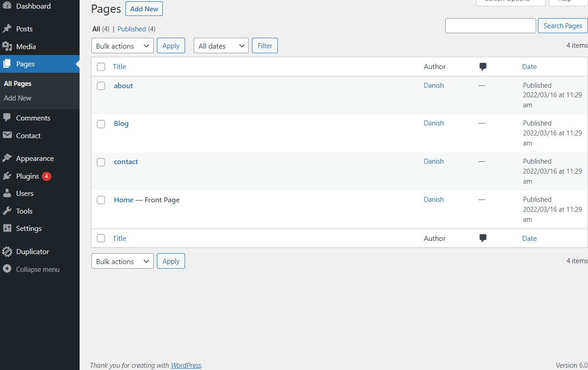Show All pages filter view
This screenshot has width=588, height=370.
click(96, 29)
